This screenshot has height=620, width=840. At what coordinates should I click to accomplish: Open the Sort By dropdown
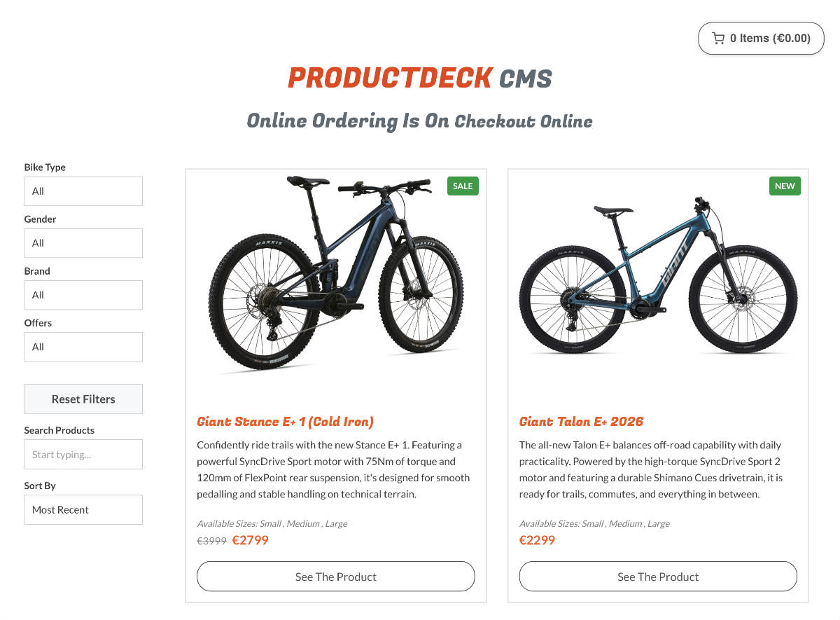83,510
